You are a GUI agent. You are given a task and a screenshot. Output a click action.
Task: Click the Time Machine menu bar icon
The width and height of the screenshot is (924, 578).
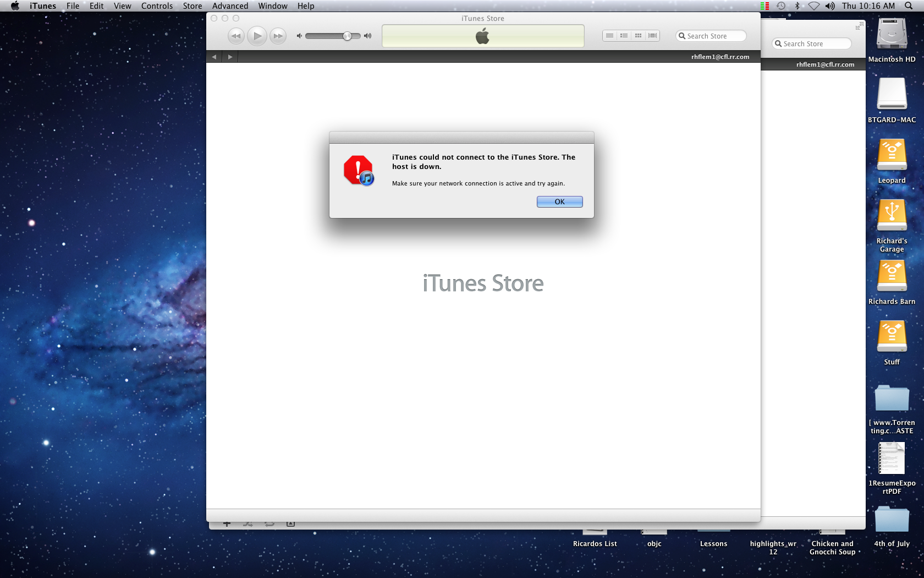(x=780, y=6)
